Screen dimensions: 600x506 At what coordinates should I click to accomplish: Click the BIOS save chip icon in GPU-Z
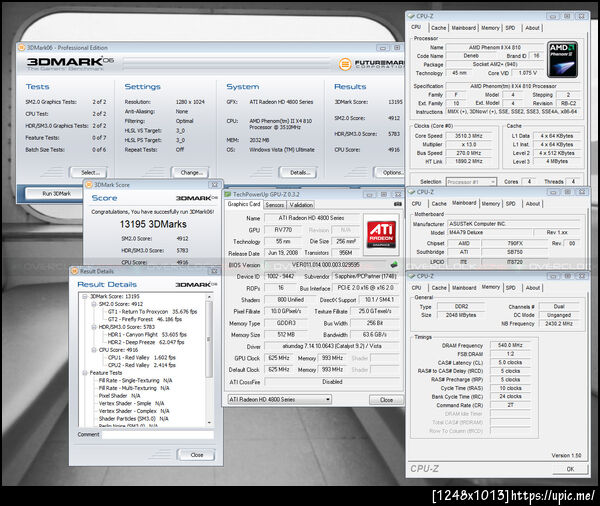click(x=394, y=264)
